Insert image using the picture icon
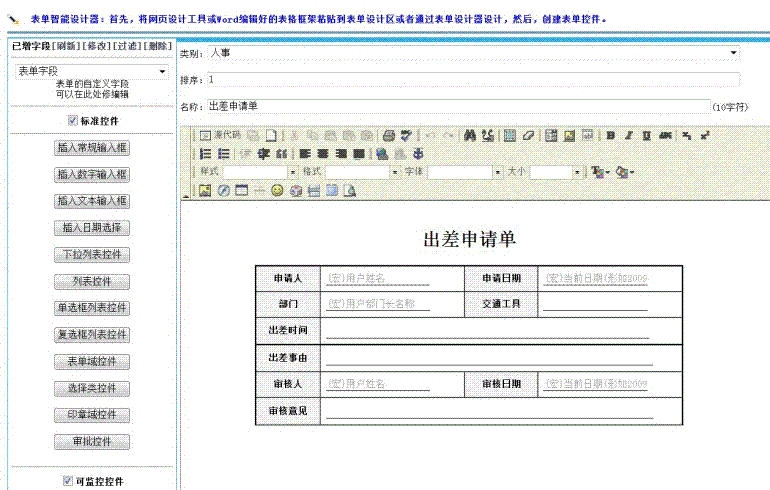Screen dimensions: 770x490 205,191
